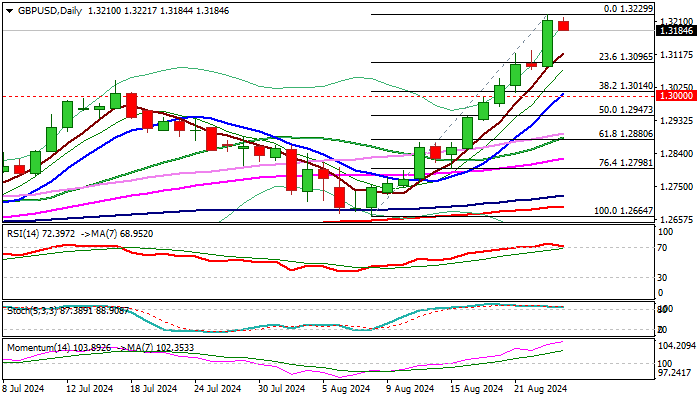Click the 23.6 1.30965 Fibonacci level label

626,57
